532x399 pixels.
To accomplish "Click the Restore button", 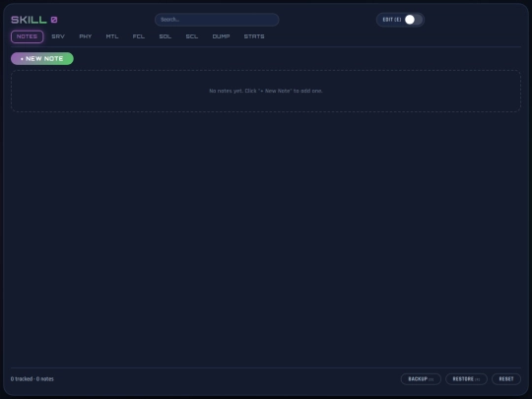I will 466,379.
